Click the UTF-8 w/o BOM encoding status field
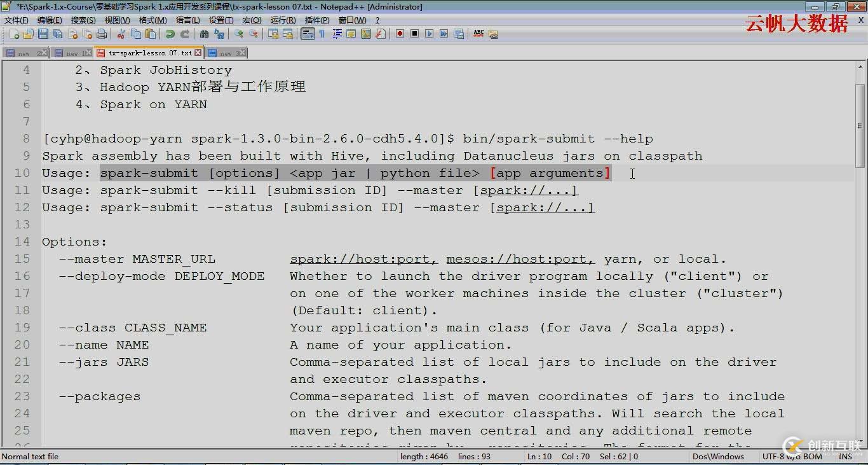 (x=792, y=456)
